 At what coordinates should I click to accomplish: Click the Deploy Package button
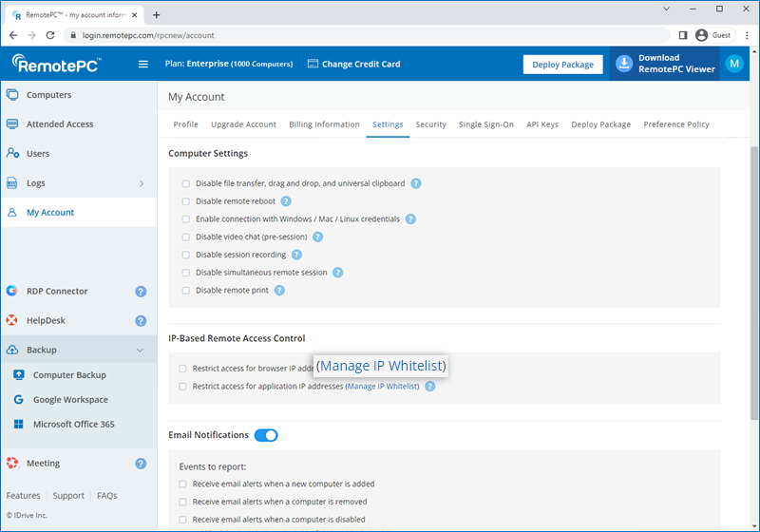[562, 65]
